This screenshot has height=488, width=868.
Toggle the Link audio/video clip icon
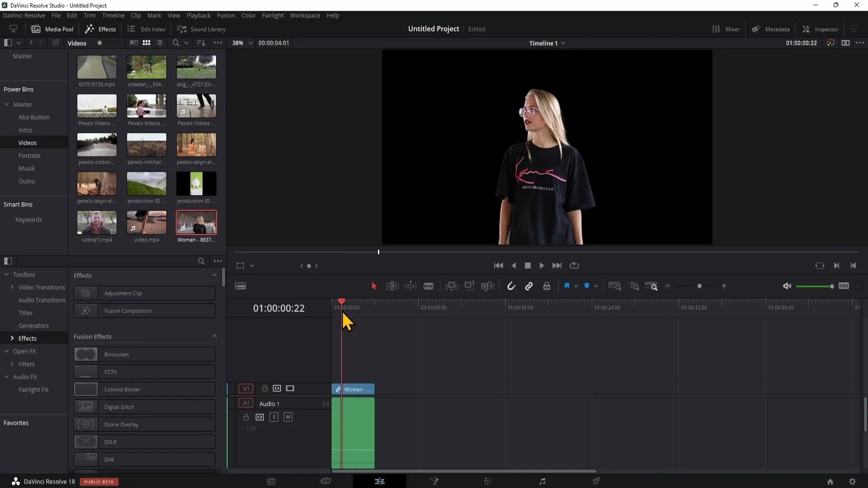[x=528, y=286]
